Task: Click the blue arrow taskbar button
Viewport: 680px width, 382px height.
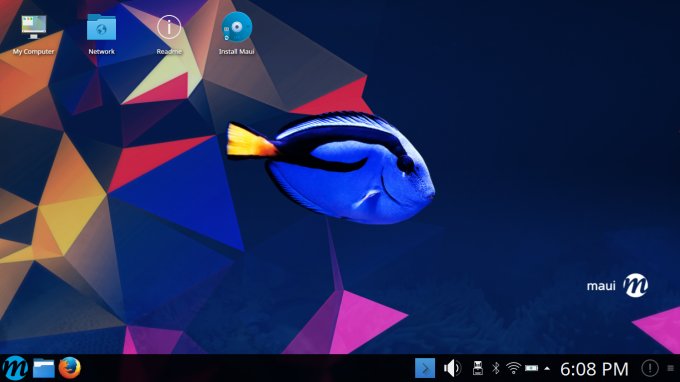Action: pyautogui.click(x=425, y=368)
